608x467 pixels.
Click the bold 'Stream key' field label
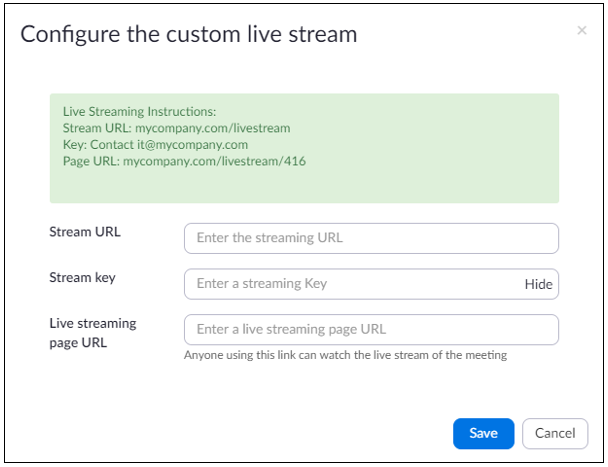[82, 278]
